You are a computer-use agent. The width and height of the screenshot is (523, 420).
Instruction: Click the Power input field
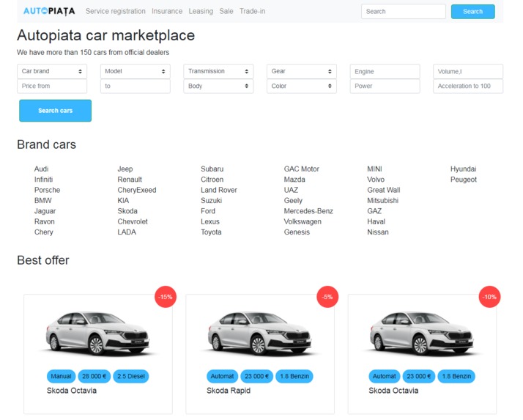[x=385, y=86]
